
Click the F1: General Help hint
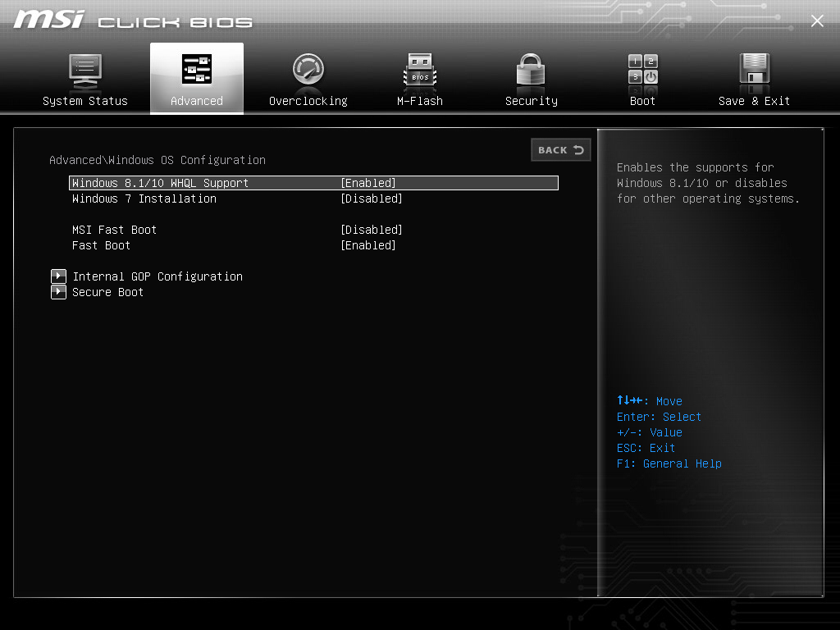pyautogui.click(x=669, y=463)
